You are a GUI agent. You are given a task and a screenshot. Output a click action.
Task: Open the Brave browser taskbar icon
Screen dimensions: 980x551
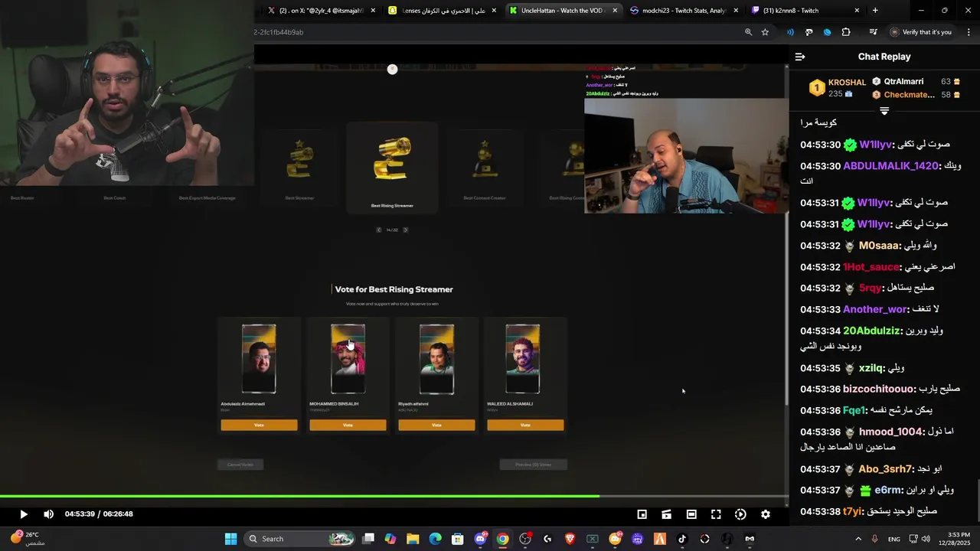570,539
